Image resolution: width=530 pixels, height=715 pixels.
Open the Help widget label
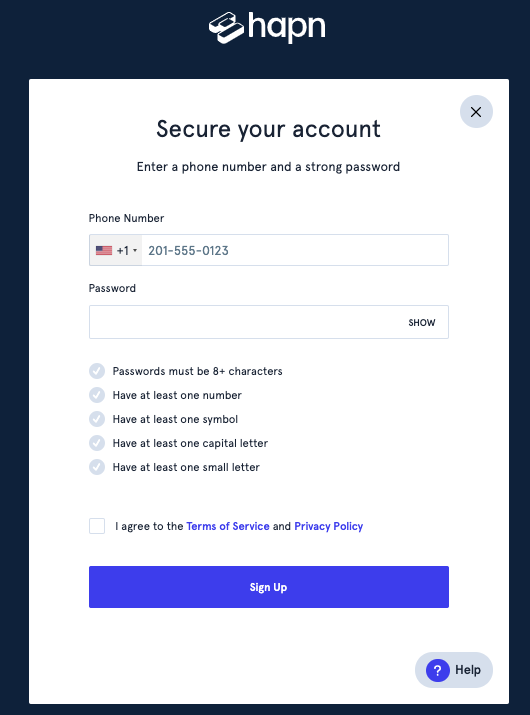click(x=468, y=670)
